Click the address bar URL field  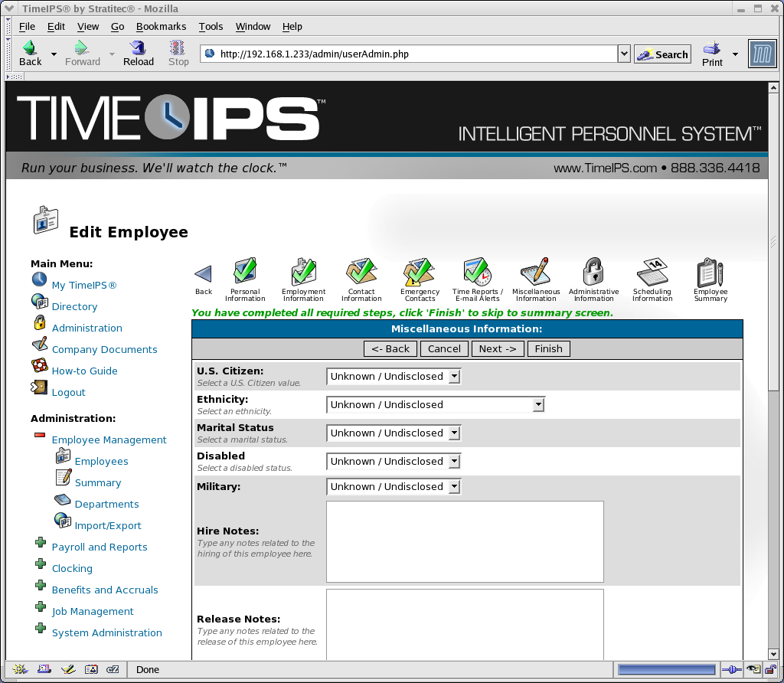409,54
